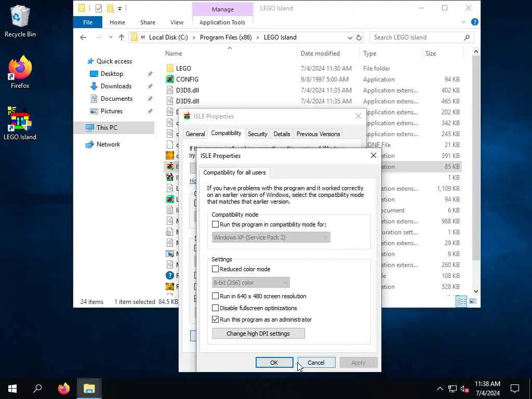Viewport: 532px width, 399px height.
Task: Close the front ISLE Properties dialog
Action: coord(373,155)
